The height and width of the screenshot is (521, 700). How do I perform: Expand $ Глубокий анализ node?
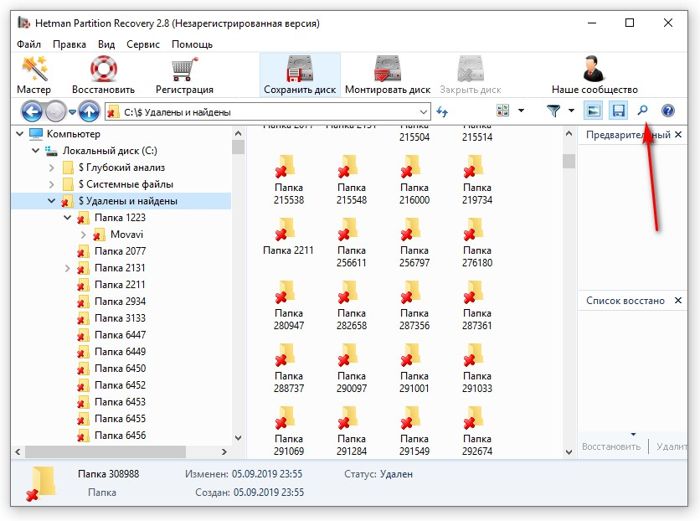tap(51, 168)
